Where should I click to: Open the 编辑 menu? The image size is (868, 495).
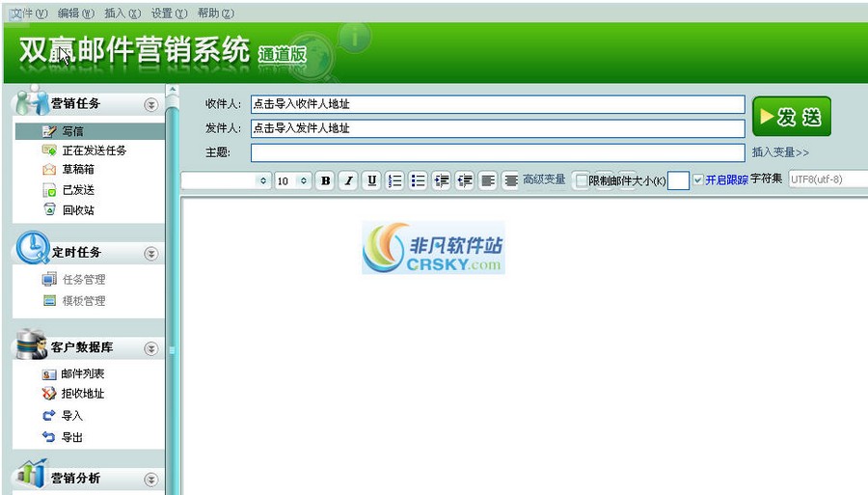pos(76,14)
